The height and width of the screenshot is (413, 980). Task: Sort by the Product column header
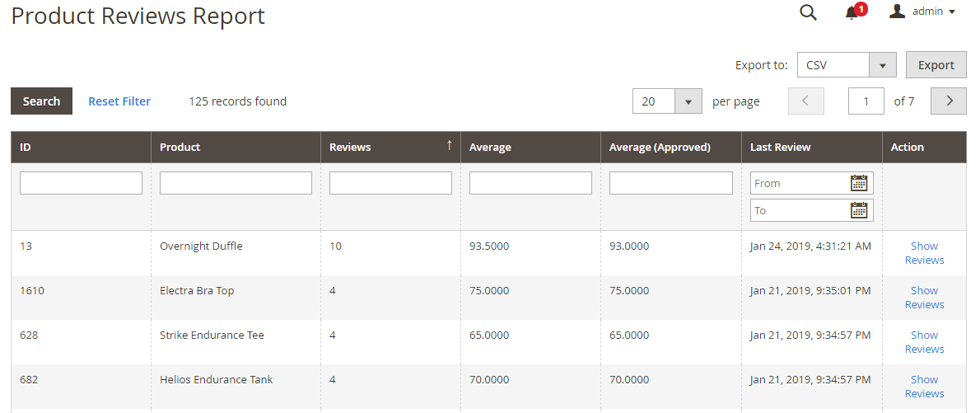point(180,147)
